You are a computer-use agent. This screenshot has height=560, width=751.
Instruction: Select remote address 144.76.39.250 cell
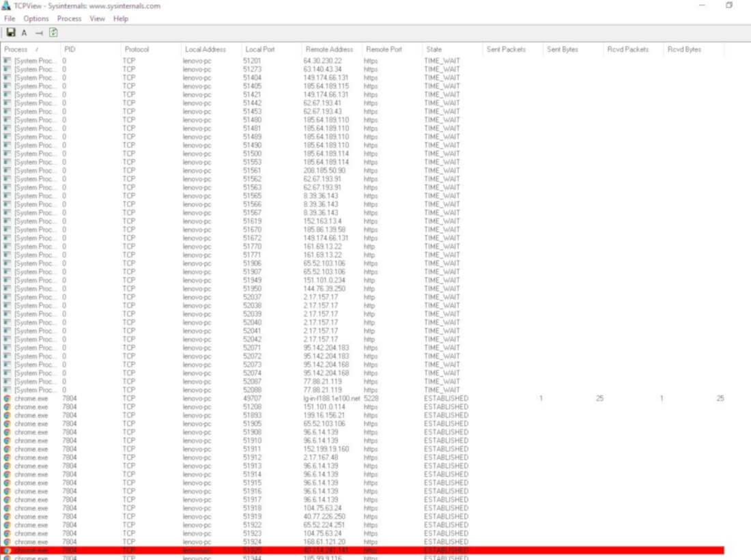tap(324, 289)
